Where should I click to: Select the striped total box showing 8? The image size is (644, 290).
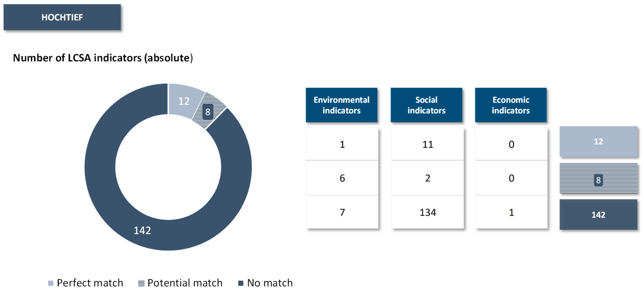click(x=598, y=178)
